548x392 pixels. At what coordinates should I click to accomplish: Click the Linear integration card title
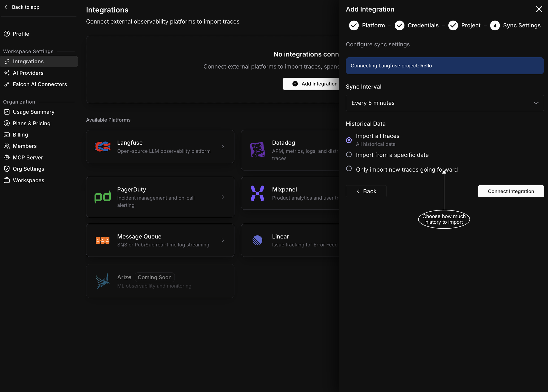coord(280,236)
